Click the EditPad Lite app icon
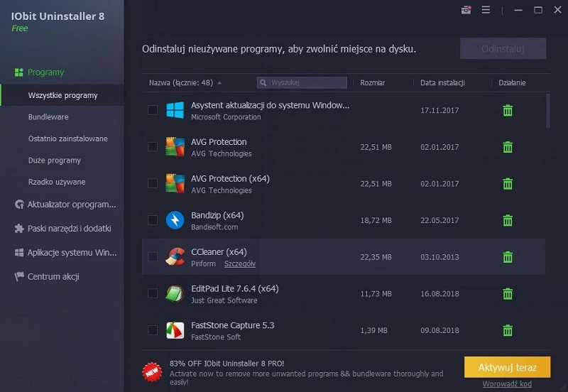Image resolution: width=568 pixels, height=392 pixels. [x=175, y=293]
